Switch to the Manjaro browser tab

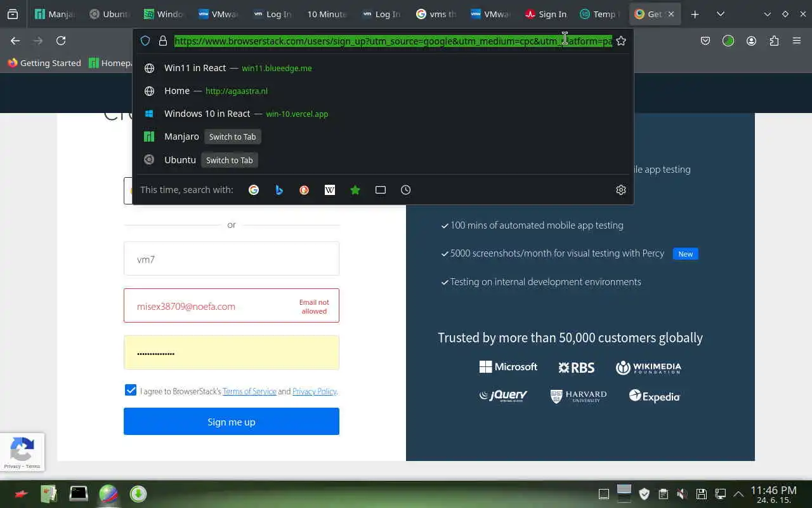55,14
